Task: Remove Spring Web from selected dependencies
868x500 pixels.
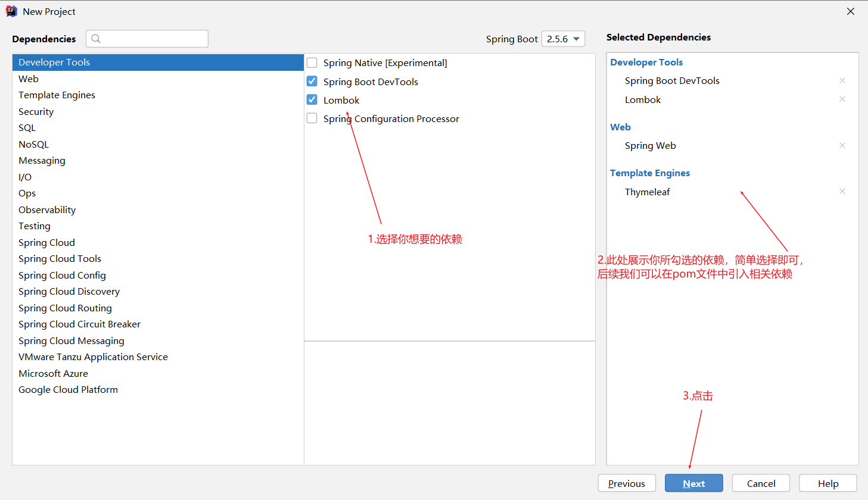Action: (x=842, y=145)
